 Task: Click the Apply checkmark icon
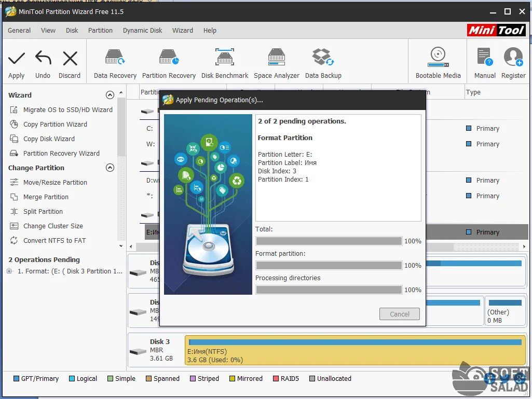pos(16,58)
